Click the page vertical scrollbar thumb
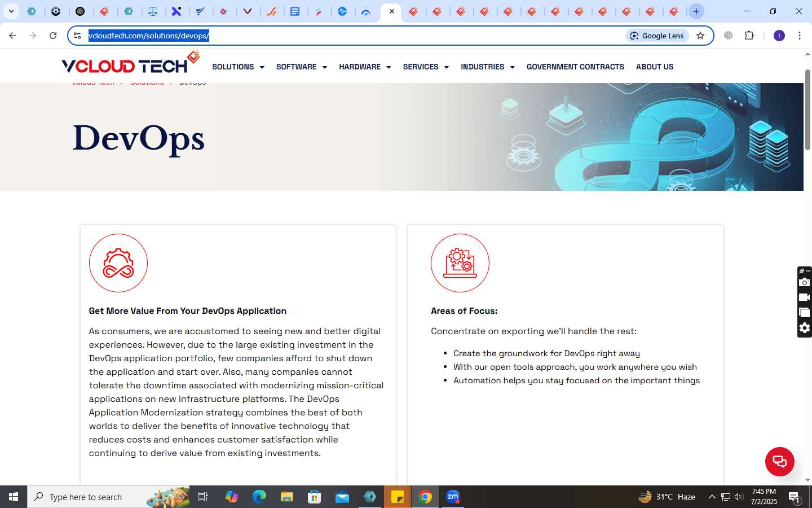The image size is (812, 508). (807, 110)
